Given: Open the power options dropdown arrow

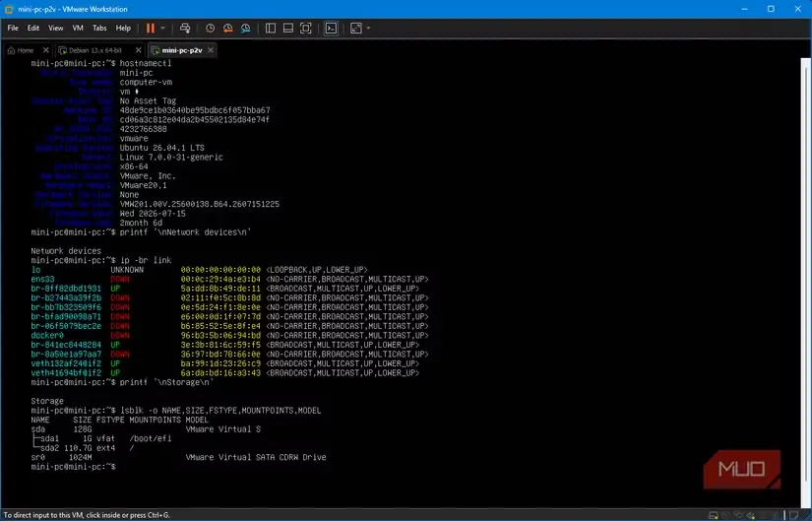Looking at the screenshot, I should point(162,28).
